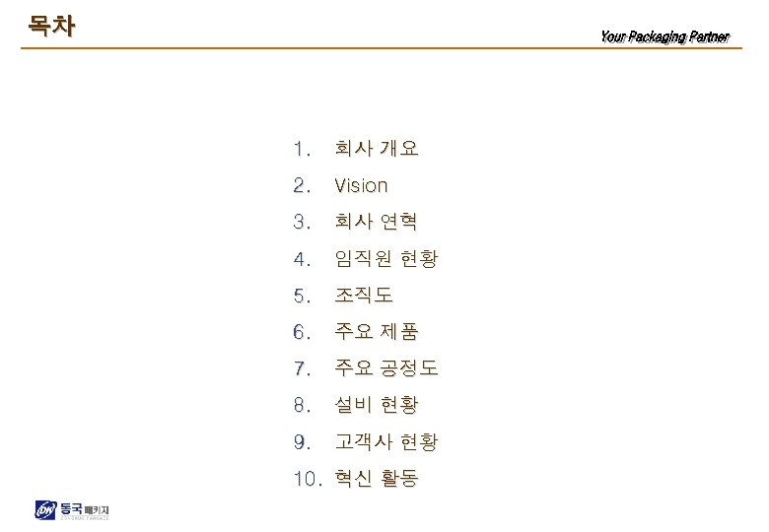Go to the Vision entry
Screen dimensions: 769x532
point(361,185)
